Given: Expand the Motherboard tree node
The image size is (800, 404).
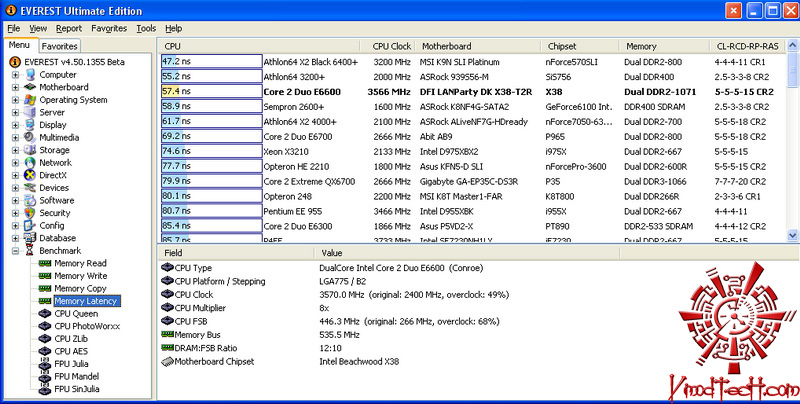Looking at the screenshot, I should pyautogui.click(x=15, y=87).
